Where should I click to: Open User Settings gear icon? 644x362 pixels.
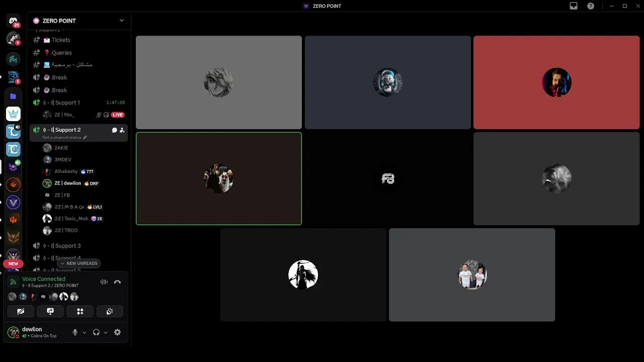pos(117,332)
